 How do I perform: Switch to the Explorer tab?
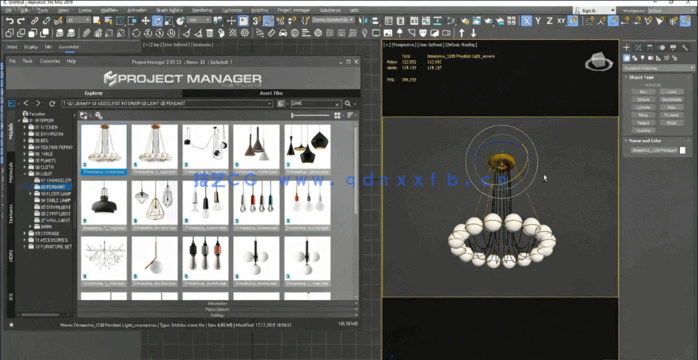pos(94,93)
